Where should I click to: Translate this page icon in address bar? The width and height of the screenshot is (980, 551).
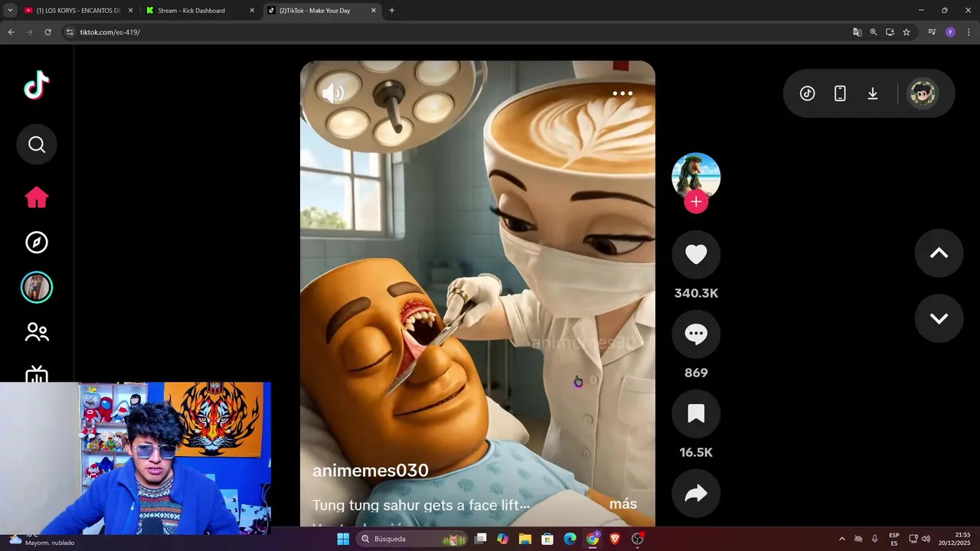point(857,32)
